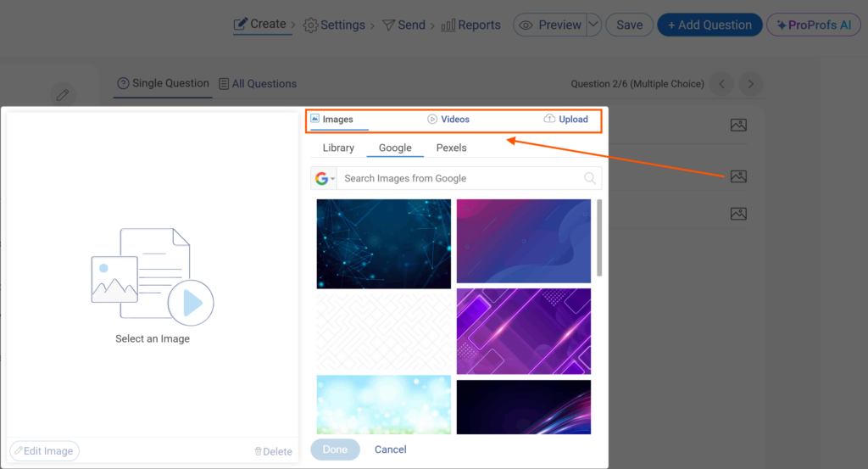The image size is (868, 469).
Task: Select the Upload tab in media dialog
Action: [565, 119]
